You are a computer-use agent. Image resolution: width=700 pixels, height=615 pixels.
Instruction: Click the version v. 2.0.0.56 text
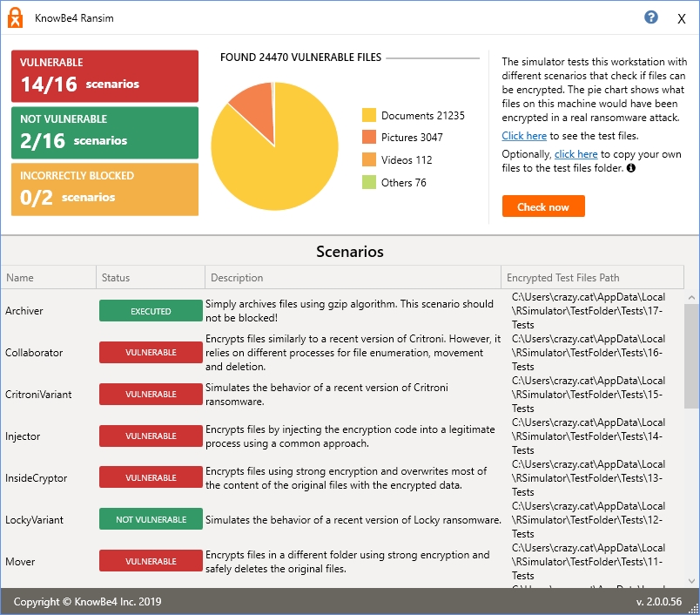659,602
